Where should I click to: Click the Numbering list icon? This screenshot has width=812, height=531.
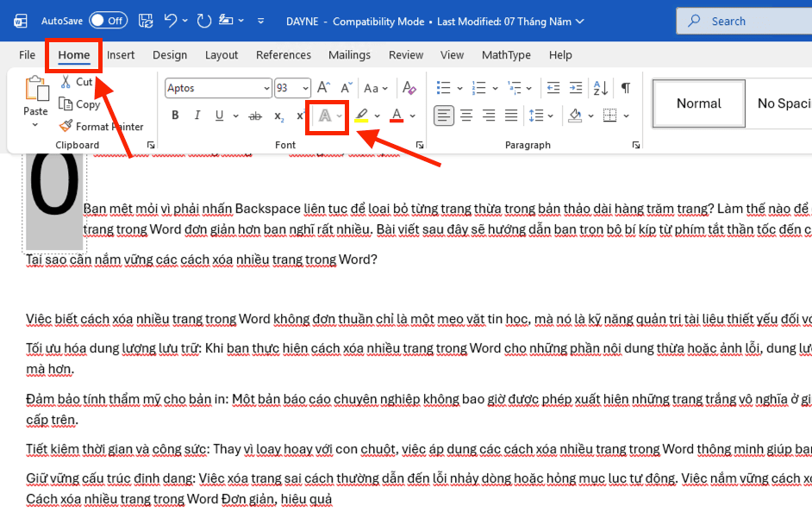pyautogui.click(x=478, y=88)
